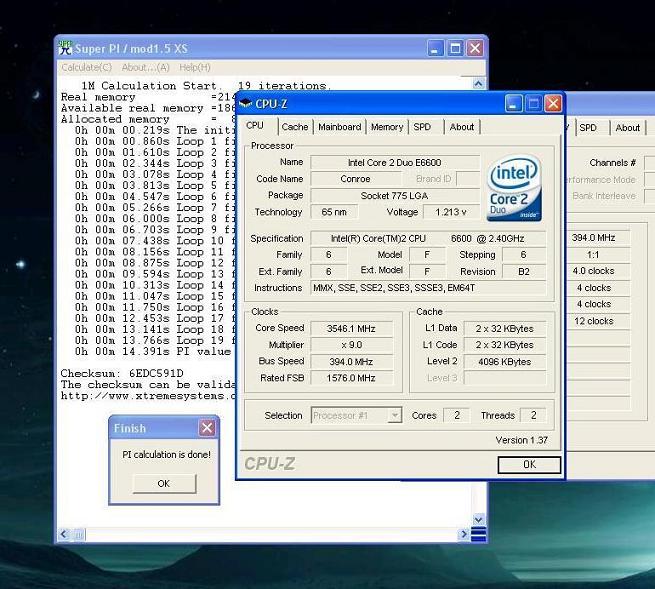655x589 pixels.
Task: Maximize the Super PI window
Action: click(455, 48)
